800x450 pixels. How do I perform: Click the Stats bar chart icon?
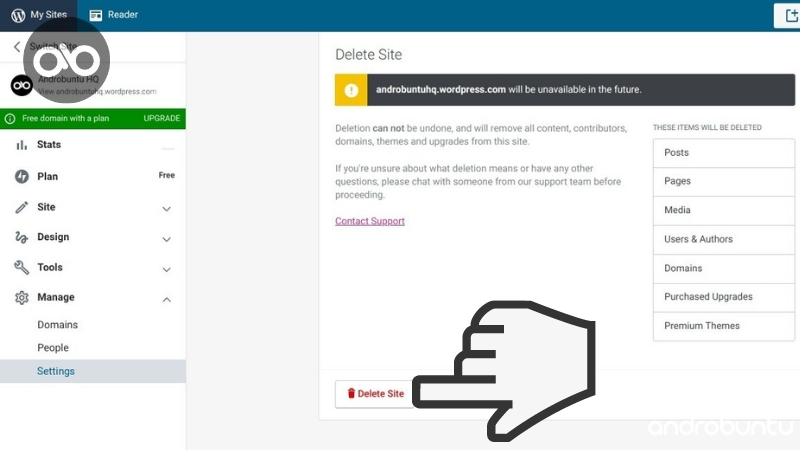(x=21, y=145)
